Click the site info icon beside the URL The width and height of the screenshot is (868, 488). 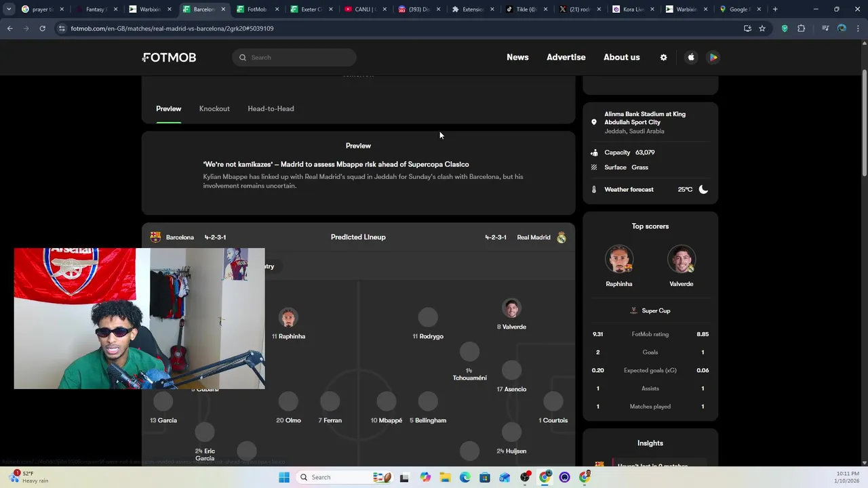62,28
